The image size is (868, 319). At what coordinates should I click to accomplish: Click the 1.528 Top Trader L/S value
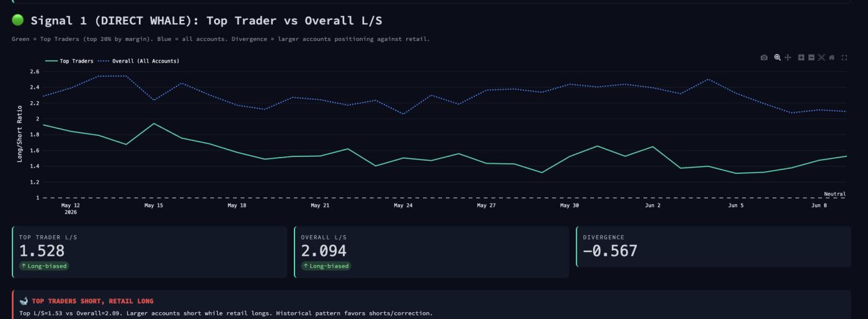pos(42,251)
